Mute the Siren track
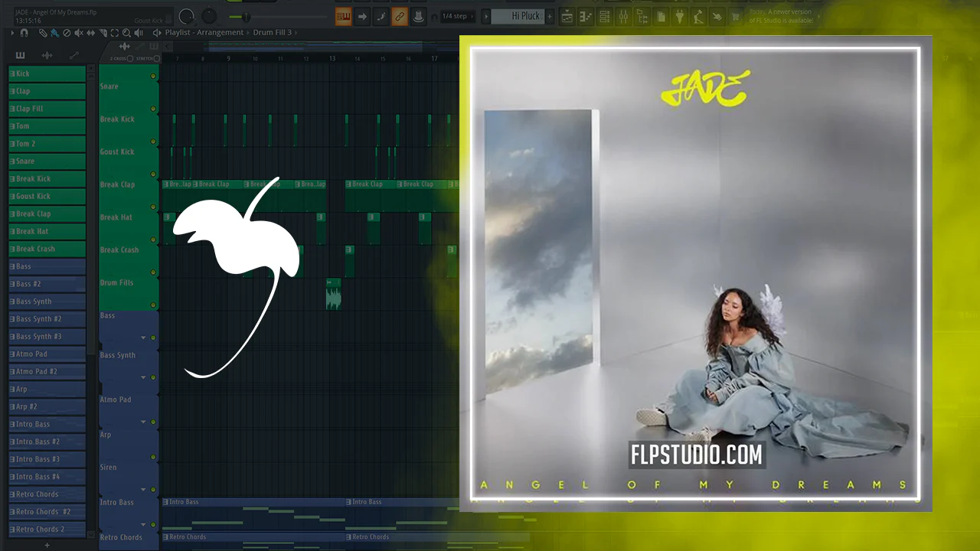This screenshot has height=551, width=980. (x=153, y=489)
